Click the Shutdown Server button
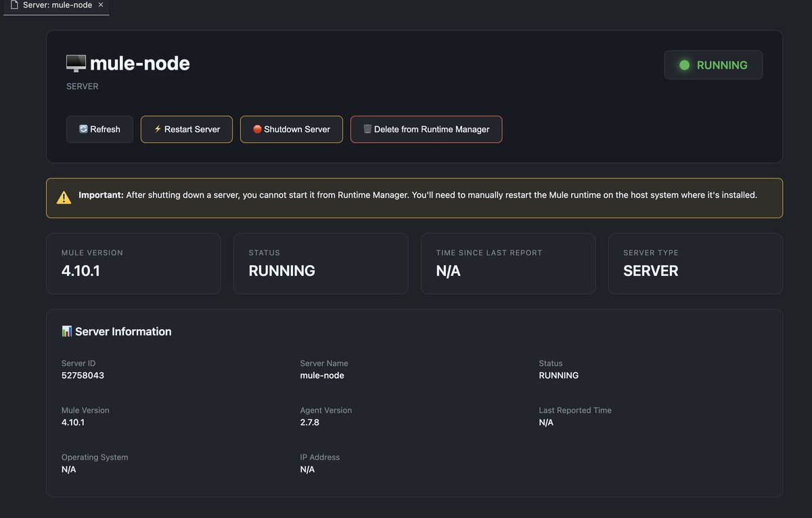812x518 pixels. click(292, 129)
